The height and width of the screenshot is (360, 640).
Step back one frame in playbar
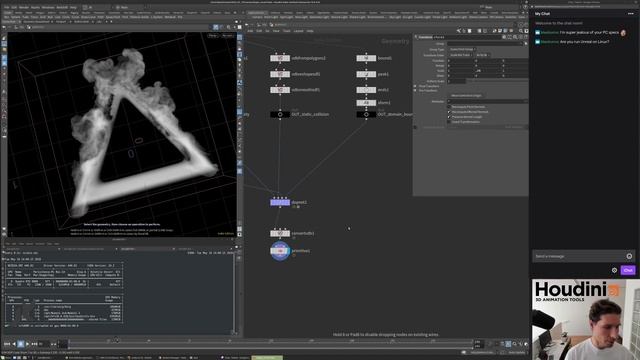pos(14,344)
